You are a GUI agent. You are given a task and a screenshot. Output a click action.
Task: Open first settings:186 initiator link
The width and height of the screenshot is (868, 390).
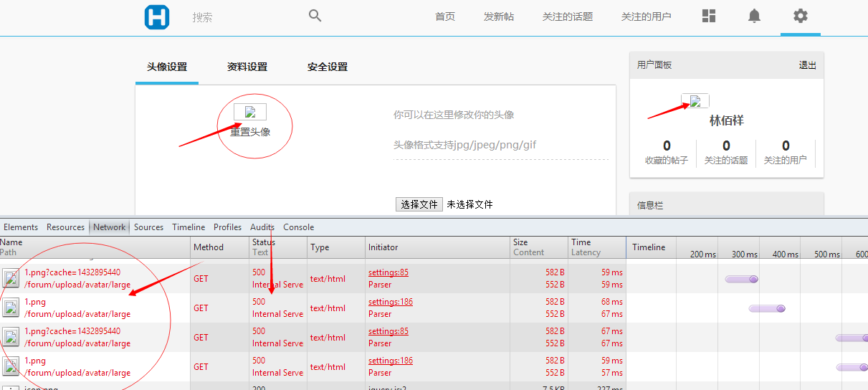pyautogui.click(x=390, y=302)
